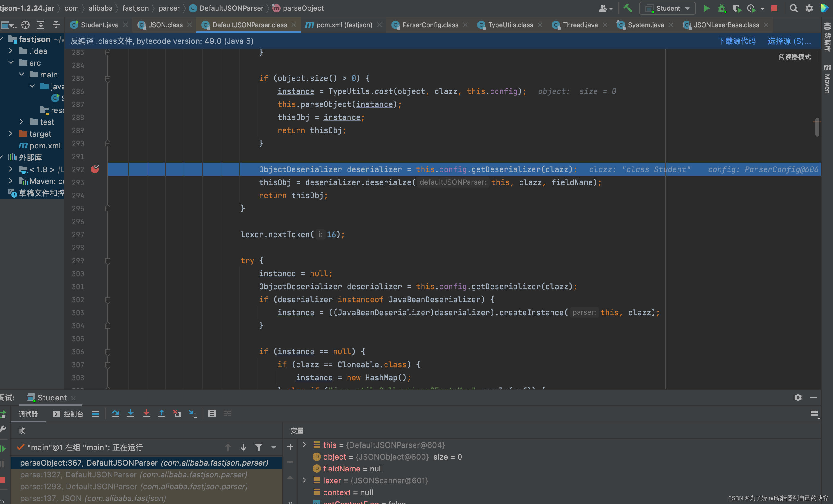Close DefaultJSONParser.class tab
The image size is (833, 504).
(x=293, y=25)
